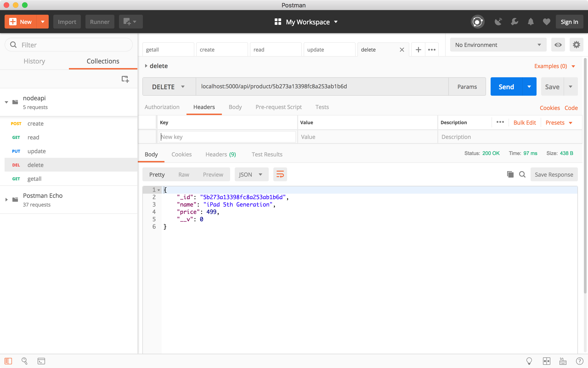Open the interceptor satellite icon

point(498,22)
